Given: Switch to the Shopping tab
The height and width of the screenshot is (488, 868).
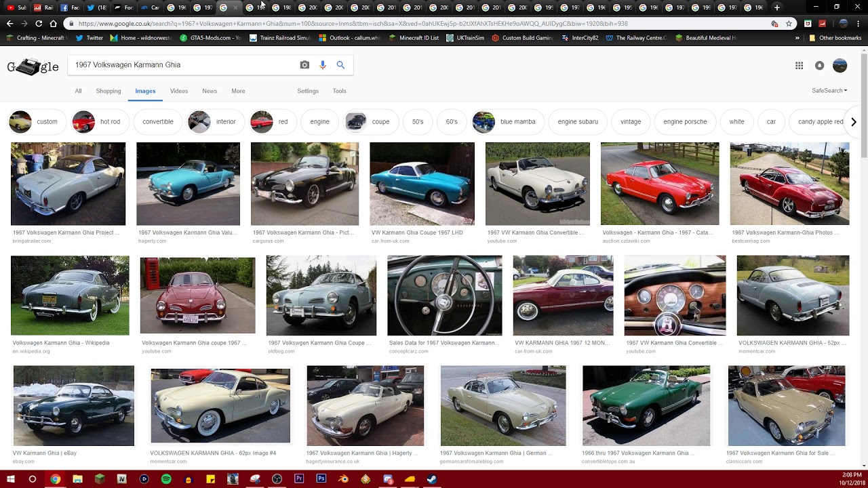Looking at the screenshot, I should point(108,91).
